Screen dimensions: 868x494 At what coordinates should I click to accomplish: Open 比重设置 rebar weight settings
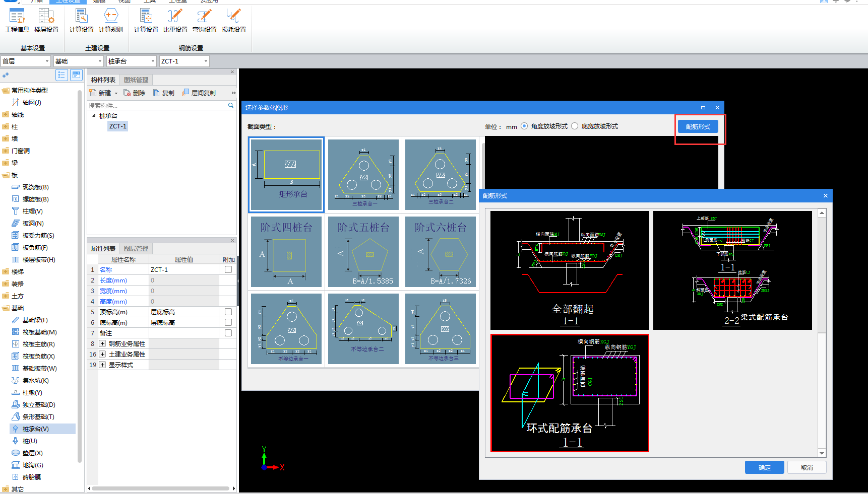click(175, 21)
